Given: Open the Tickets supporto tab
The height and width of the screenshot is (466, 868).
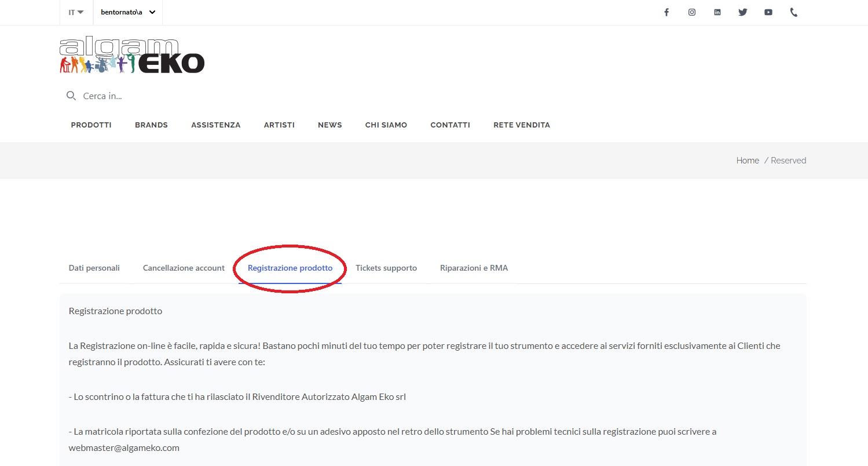Looking at the screenshot, I should [386, 268].
